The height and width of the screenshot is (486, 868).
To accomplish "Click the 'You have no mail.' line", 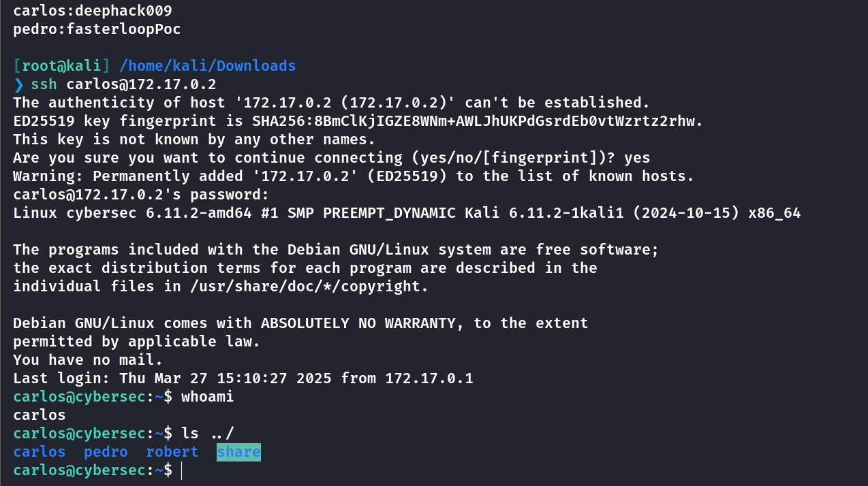I will tap(88, 359).
